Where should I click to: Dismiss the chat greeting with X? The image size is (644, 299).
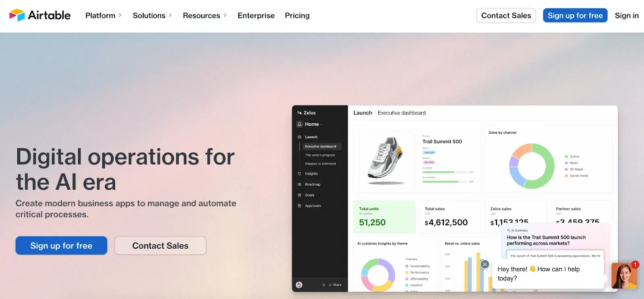(x=485, y=264)
